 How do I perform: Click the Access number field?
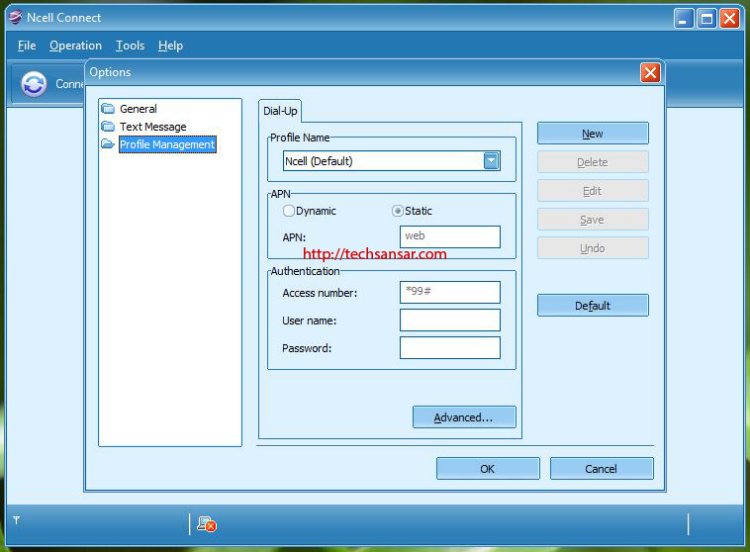[450, 292]
